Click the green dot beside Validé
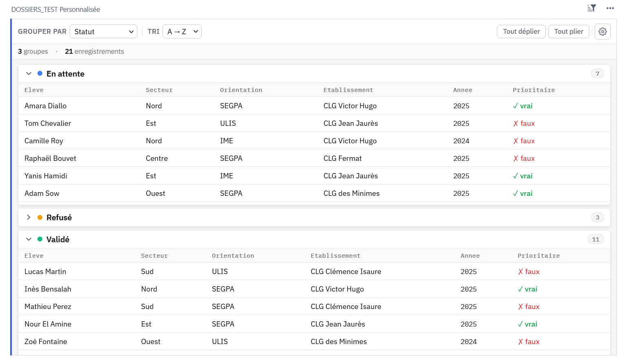This screenshot has width=620, height=364. [40, 239]
